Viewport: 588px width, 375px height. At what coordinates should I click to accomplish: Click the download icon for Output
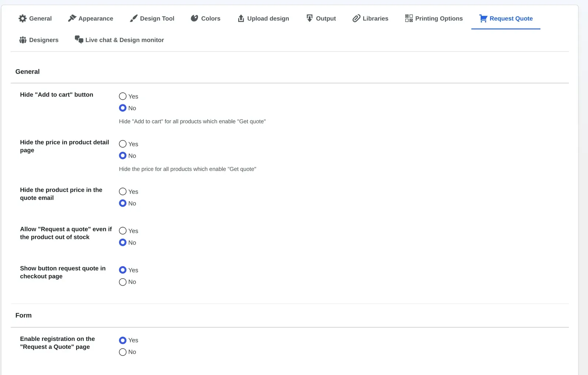[310, 18]
